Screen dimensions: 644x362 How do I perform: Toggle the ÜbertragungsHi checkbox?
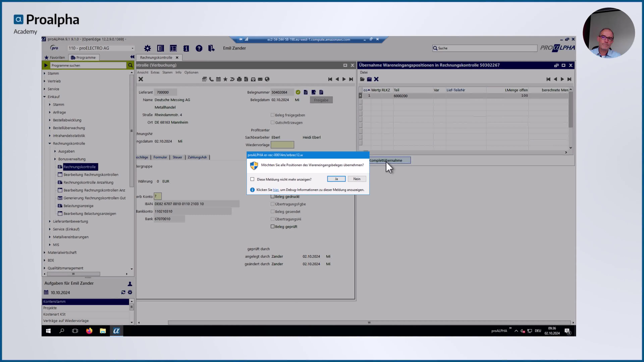(x=273, y=219)
